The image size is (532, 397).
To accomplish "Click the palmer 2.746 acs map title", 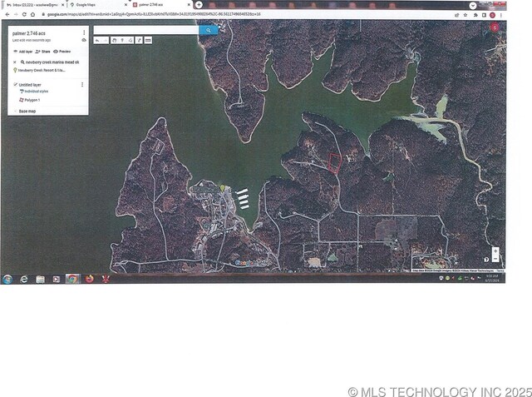I will [x=29, y=33].
